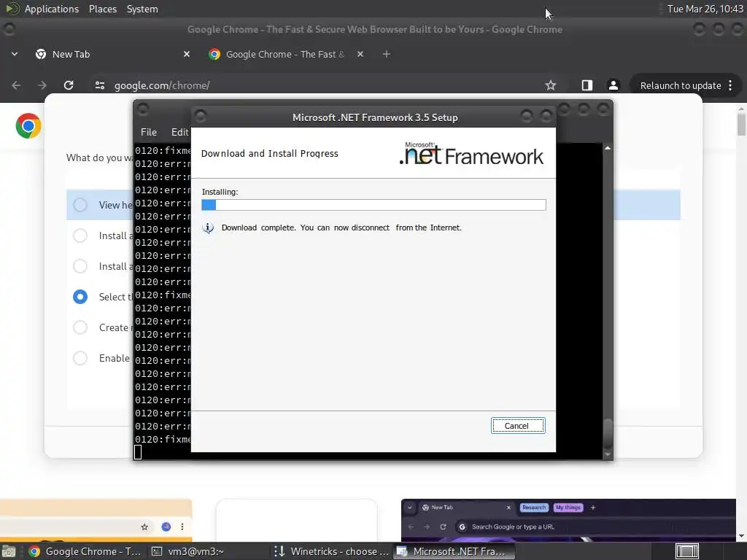Switch to Google Chrome - The Fast tab

pyautogui.click(x=285, y=54)
